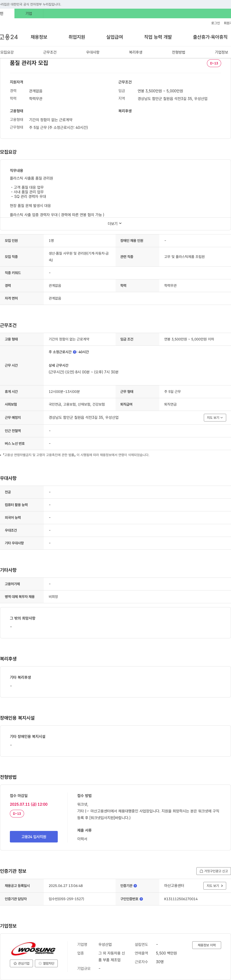Click the 5,500 백만원 revenue value
Screen dimensions: 231x980
tap(166, 953)
